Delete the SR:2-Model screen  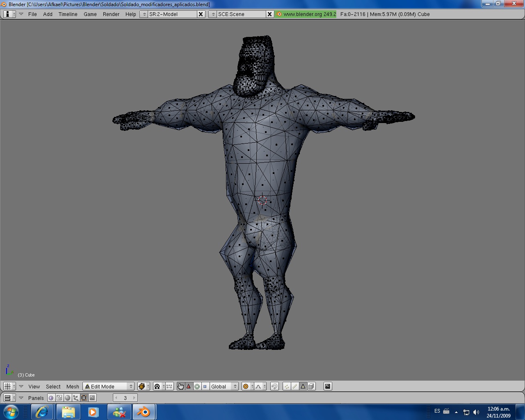tap(201, 14)
